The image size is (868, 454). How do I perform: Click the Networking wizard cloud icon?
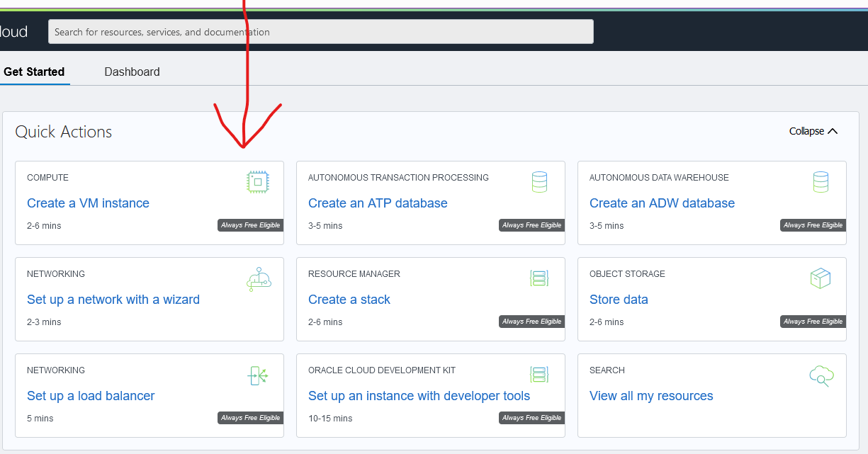click(x=259, y=280)
